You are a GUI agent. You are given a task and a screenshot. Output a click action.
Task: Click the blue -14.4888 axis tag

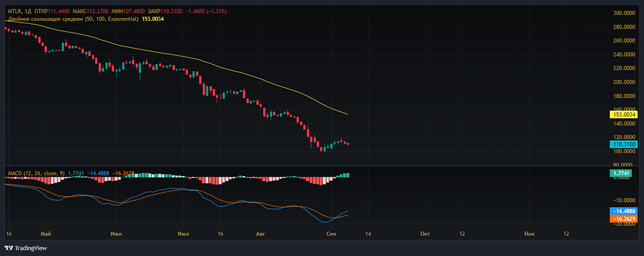point(623,211)
